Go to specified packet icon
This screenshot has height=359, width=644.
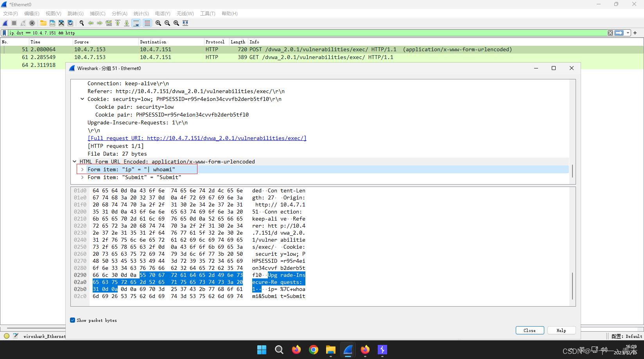point(109,23)
